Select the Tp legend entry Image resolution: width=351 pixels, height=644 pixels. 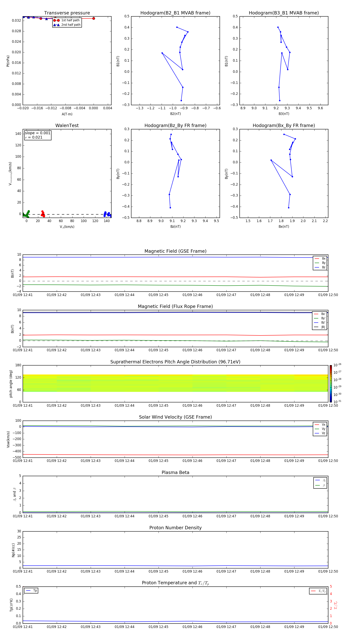click(x=31, y=591)
